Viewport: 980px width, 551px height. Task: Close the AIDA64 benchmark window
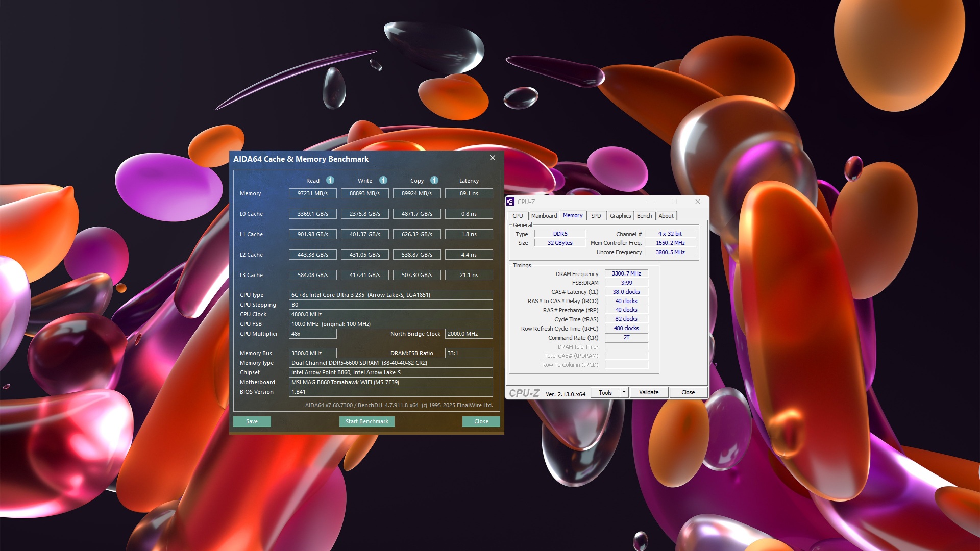[x=493, y=158]
